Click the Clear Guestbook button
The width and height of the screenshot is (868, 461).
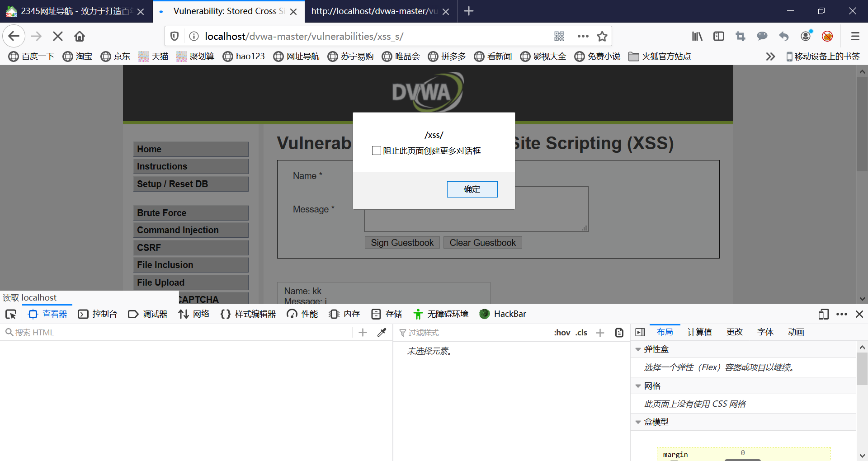pos(482,243)
